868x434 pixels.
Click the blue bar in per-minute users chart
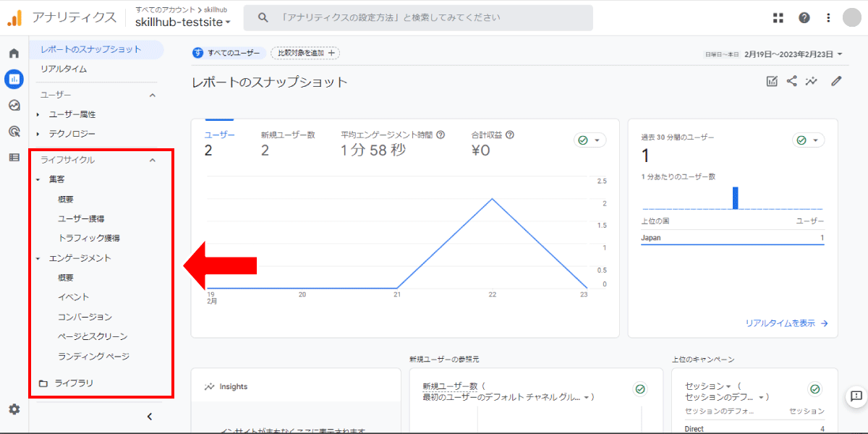click(x=736, y=198)
